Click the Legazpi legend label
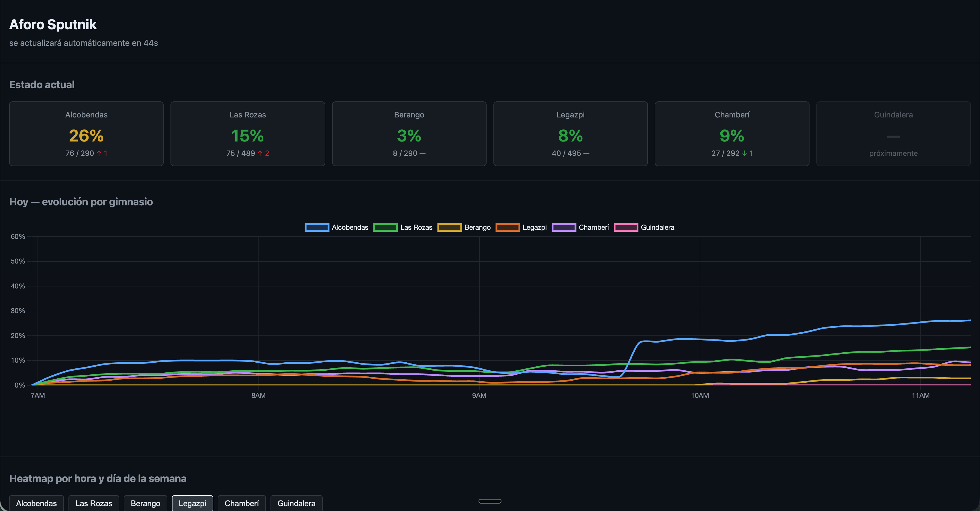 (x=534, y=227)
